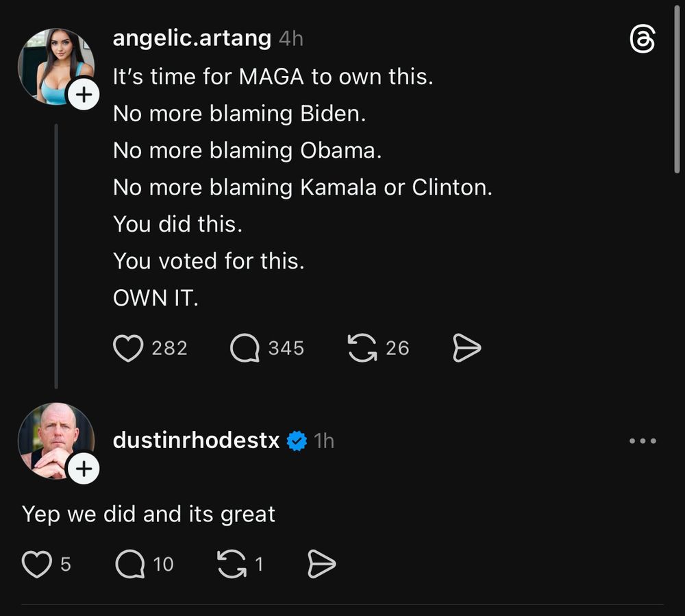Open dustinrhodestx's profile via username

[196, 441]
